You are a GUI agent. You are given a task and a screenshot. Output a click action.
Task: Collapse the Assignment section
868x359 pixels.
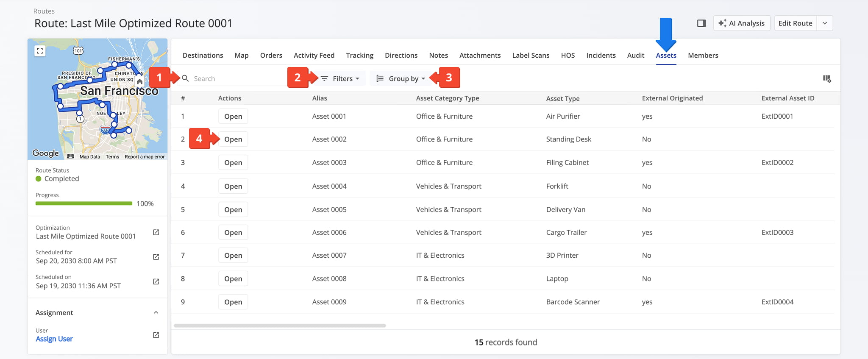click(156, 312)
